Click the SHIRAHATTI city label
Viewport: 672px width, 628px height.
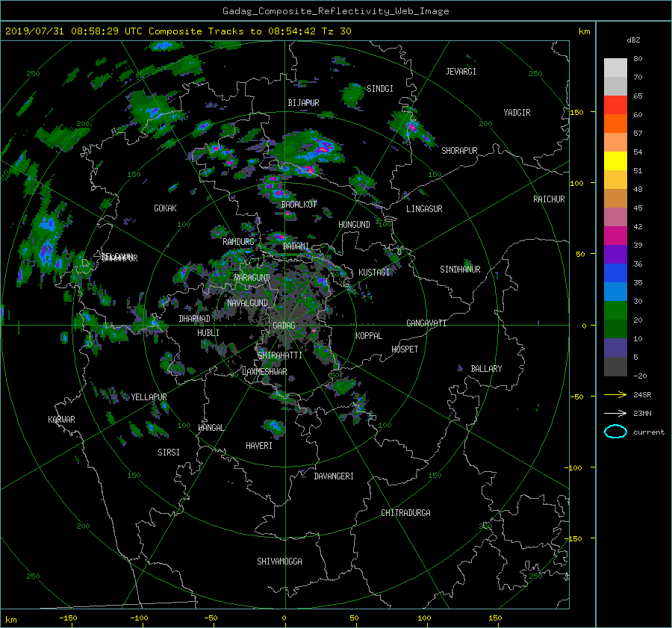pyautogui.click(x=280, y=355)
